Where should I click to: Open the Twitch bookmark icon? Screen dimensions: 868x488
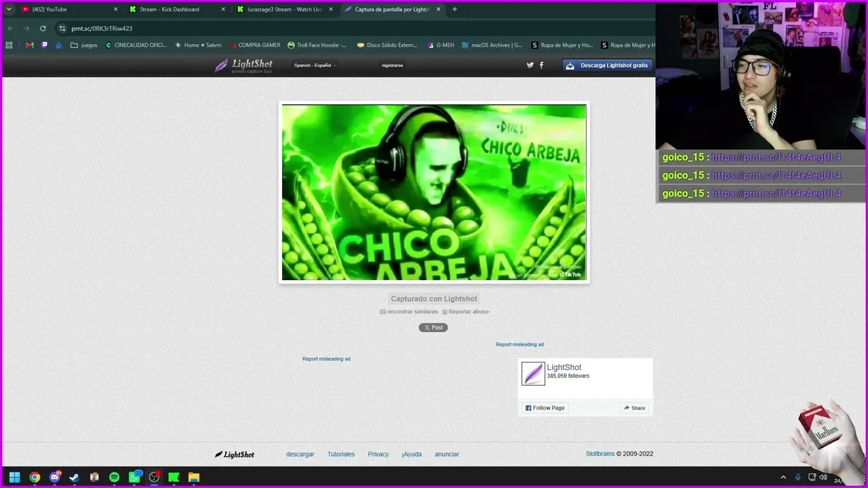click(44, 45)
